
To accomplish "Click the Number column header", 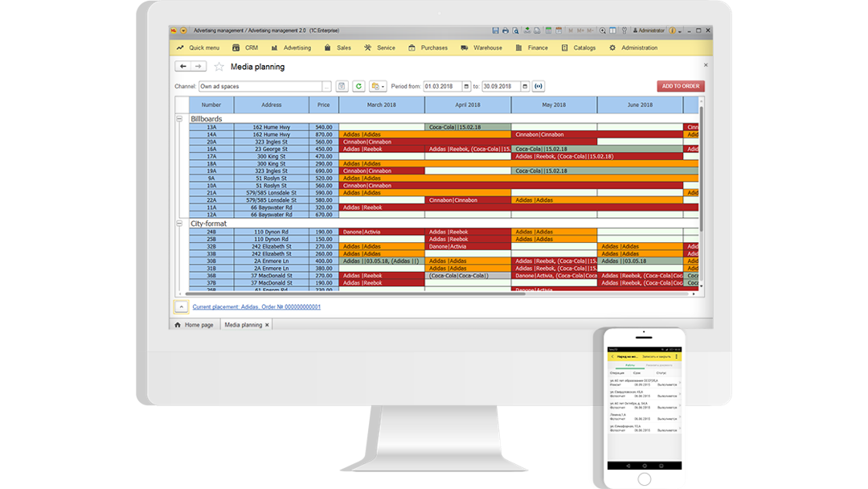I will [x=211, y=105].
